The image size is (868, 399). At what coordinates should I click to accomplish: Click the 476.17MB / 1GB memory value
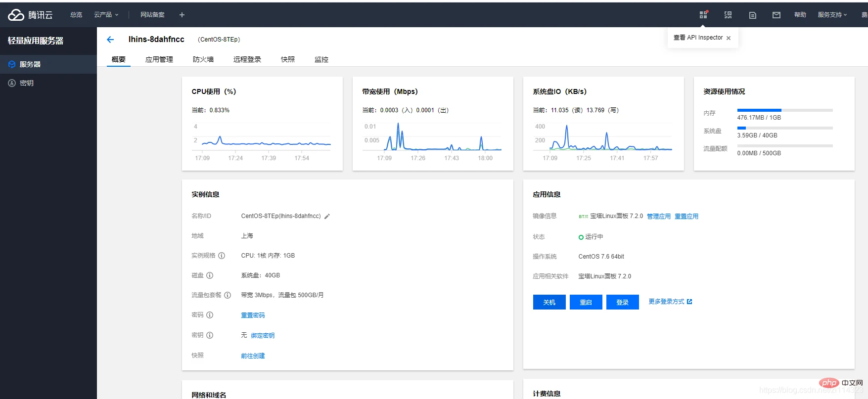[759, 118]
